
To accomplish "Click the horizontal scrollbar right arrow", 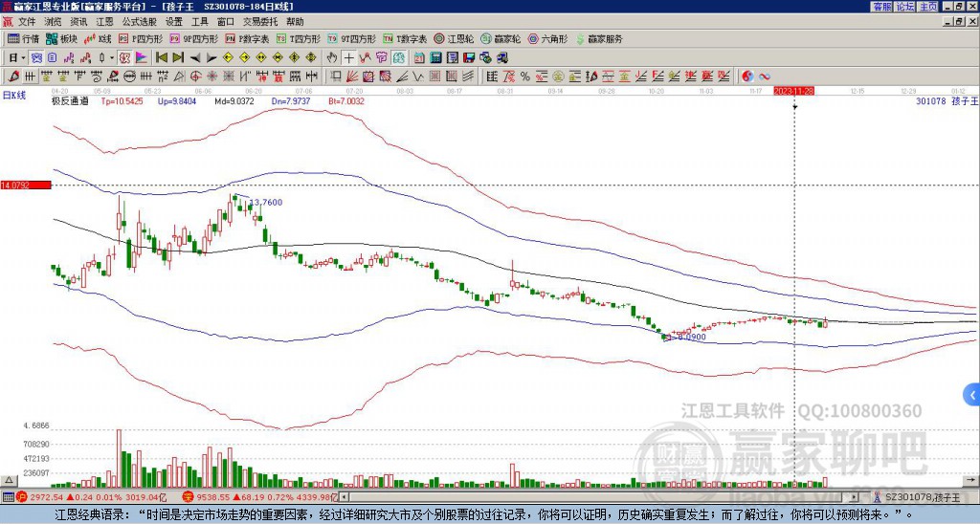I will pos(855,497).
